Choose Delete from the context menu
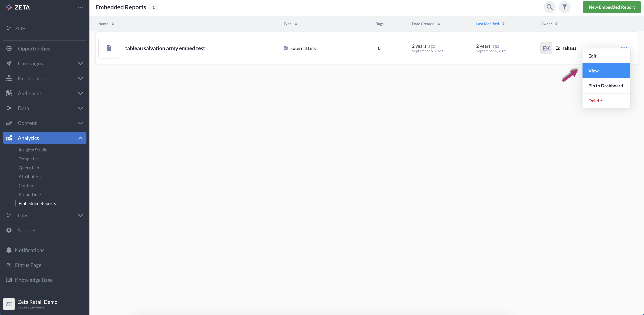Screen dimensions: 644x315 [595, 101]
